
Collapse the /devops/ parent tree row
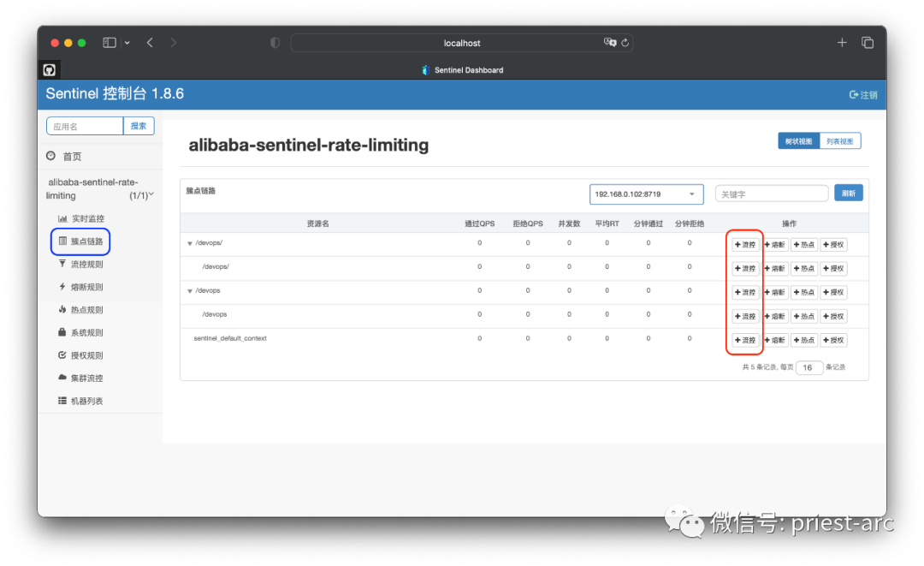(190, 243)
